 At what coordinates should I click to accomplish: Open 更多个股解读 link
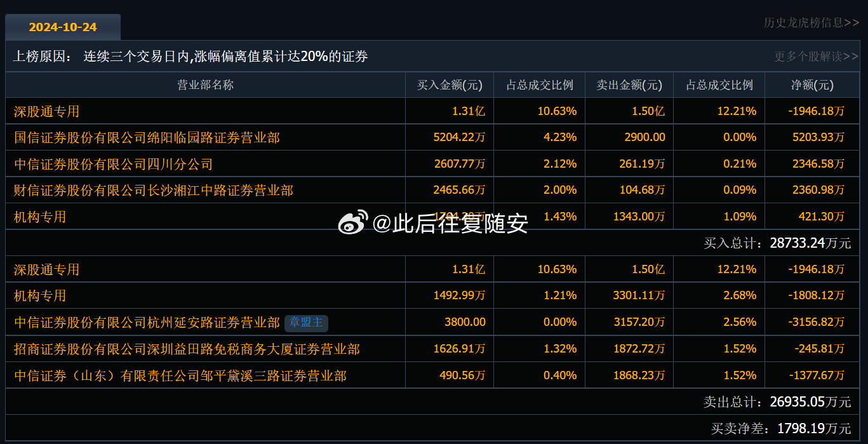(815, 56)
